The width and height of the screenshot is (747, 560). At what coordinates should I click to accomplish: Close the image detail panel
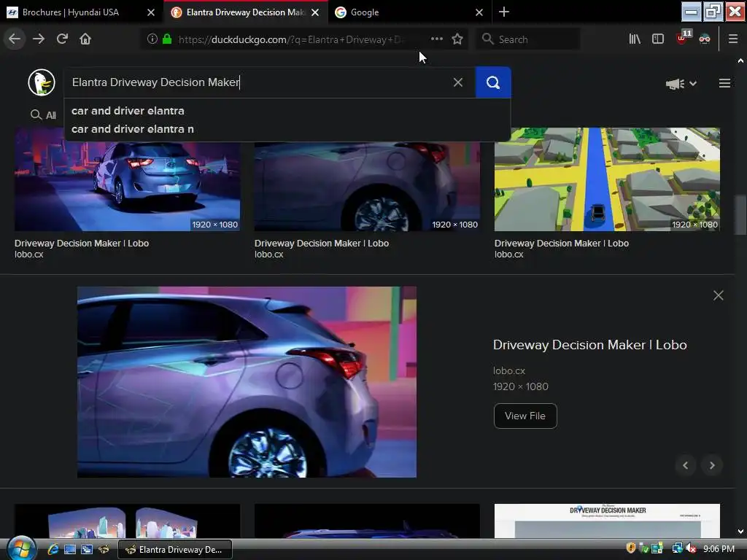pos(719,295)
